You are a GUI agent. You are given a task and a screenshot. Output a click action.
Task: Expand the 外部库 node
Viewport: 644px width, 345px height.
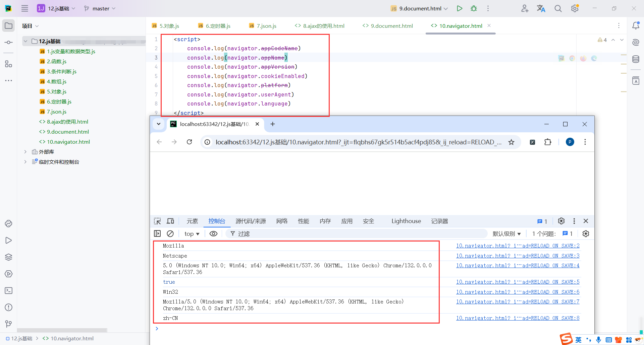[25, 152]
